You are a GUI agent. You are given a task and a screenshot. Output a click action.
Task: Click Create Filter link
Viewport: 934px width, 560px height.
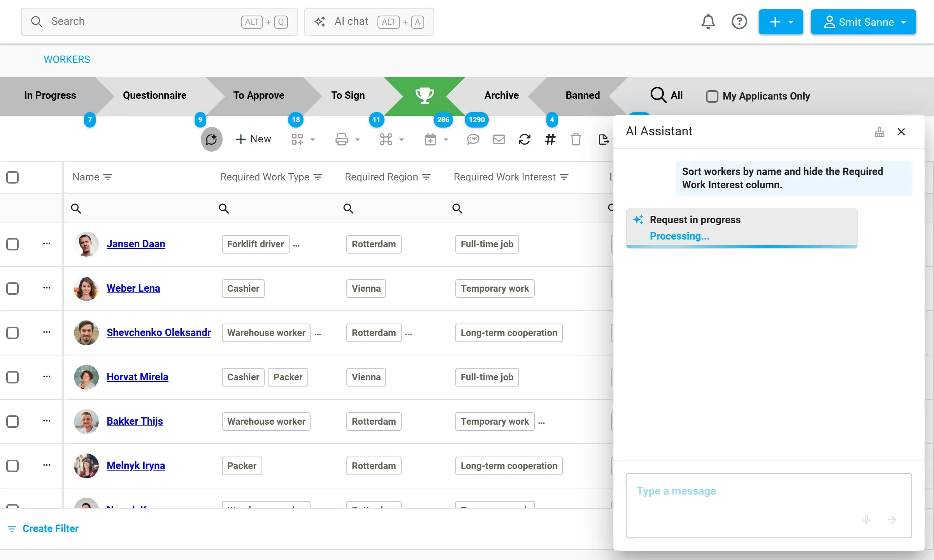coord(43,528)
